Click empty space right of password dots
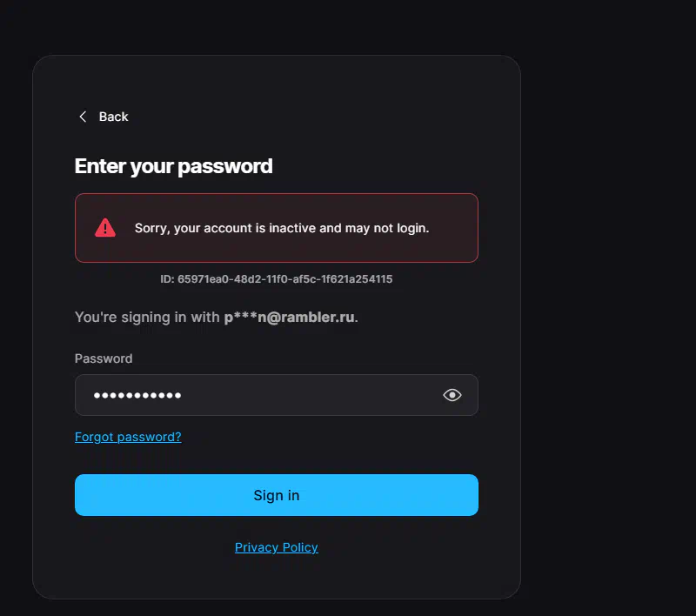 click(x=311, y=395)
